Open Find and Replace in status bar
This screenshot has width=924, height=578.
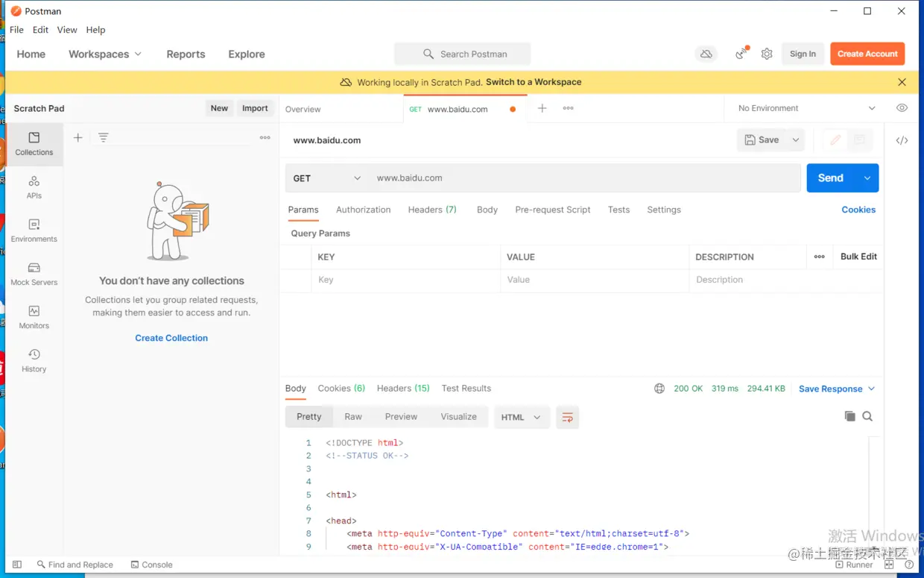pyautogui.click(x=75, y=565)
